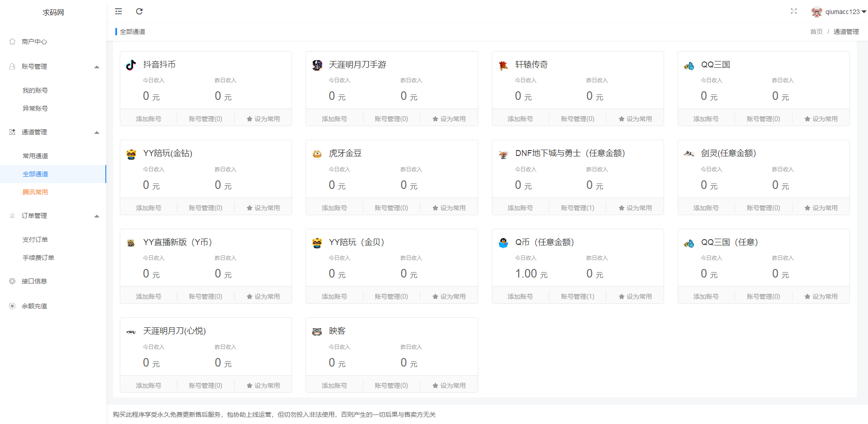Click the Q币（任意金额）penguin icon
This screenshot has width=868, height=424.
(503, 243)
